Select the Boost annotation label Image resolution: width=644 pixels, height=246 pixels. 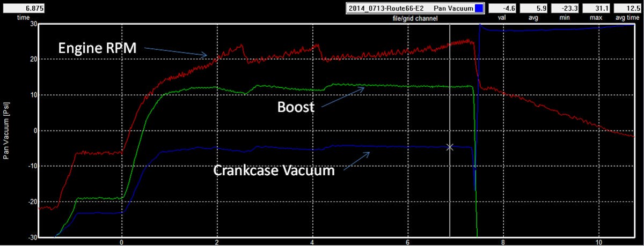295,107
